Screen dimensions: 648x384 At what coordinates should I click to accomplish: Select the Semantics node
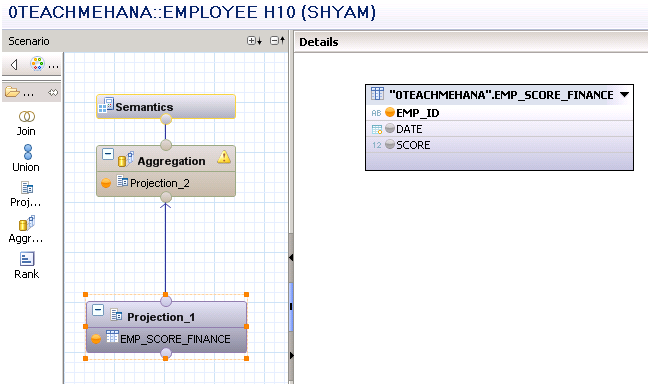coord(166,107)
